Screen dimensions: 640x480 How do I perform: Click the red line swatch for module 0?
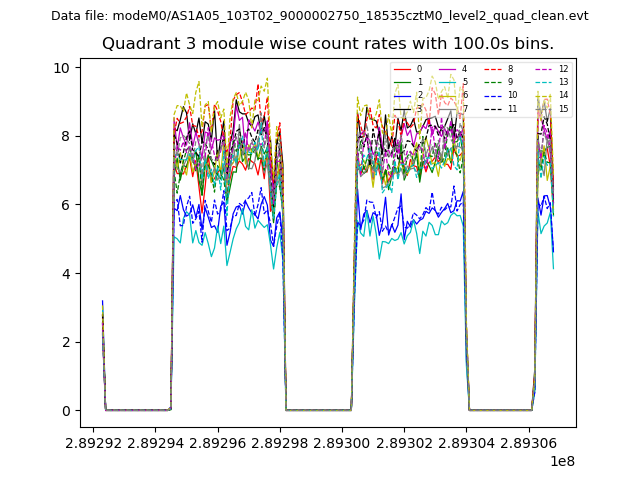[x=402, y=69]
